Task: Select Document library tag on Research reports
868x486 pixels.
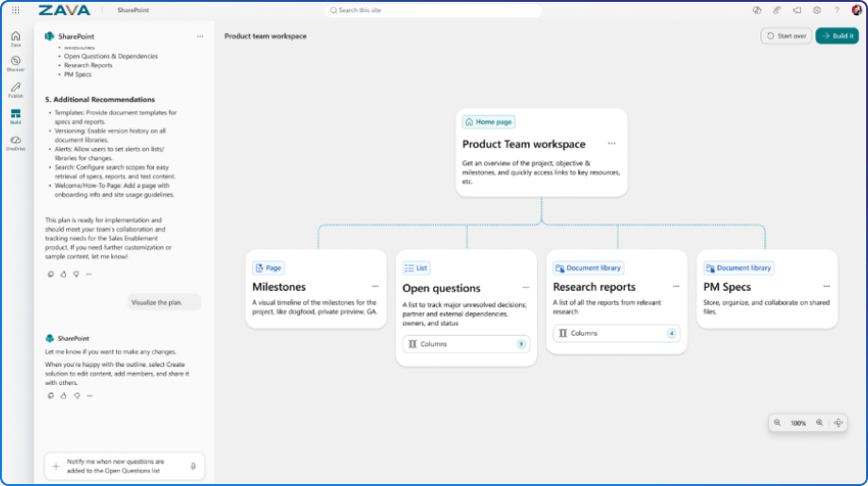Action: point(588,268)
